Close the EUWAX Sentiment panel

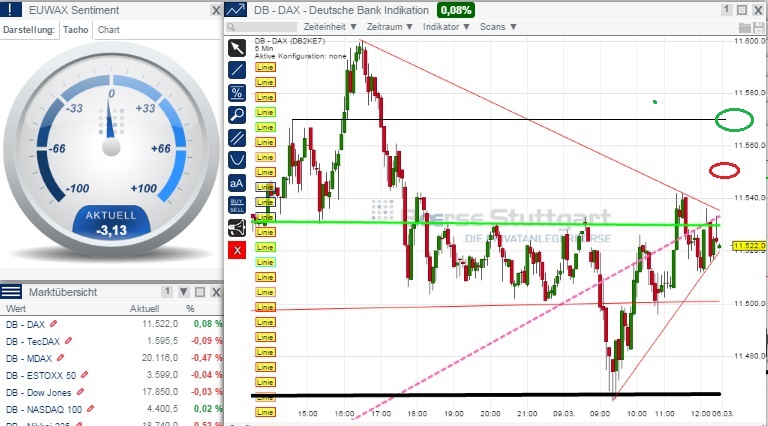pos(216,10)
